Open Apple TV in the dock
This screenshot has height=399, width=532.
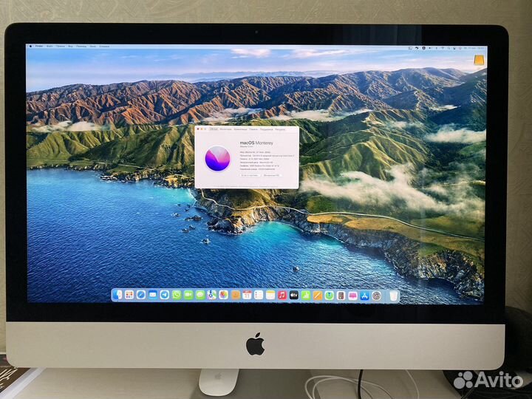(x=294, y=295)
